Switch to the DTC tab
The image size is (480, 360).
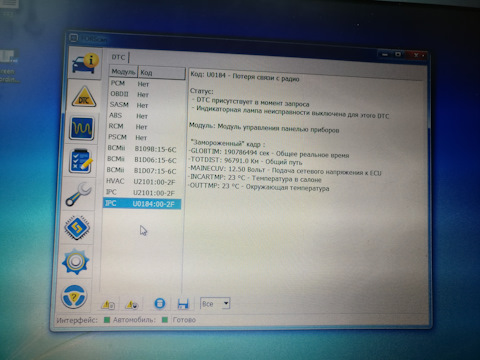(118, 57)
